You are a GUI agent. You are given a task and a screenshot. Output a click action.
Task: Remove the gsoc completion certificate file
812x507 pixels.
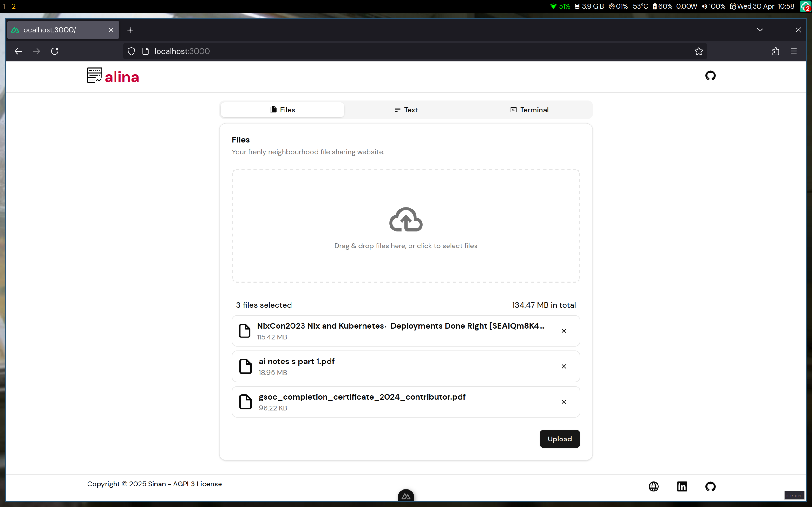[564, 402]
